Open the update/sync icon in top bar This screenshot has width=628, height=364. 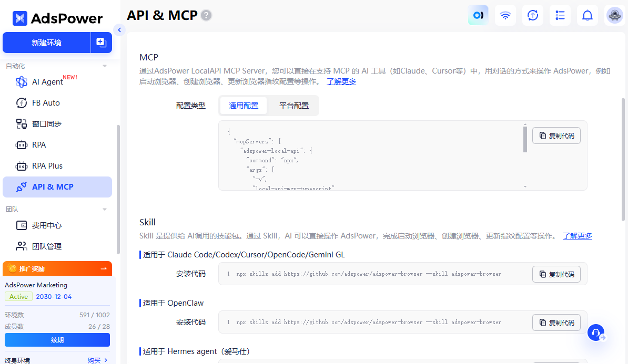(533, 15)
